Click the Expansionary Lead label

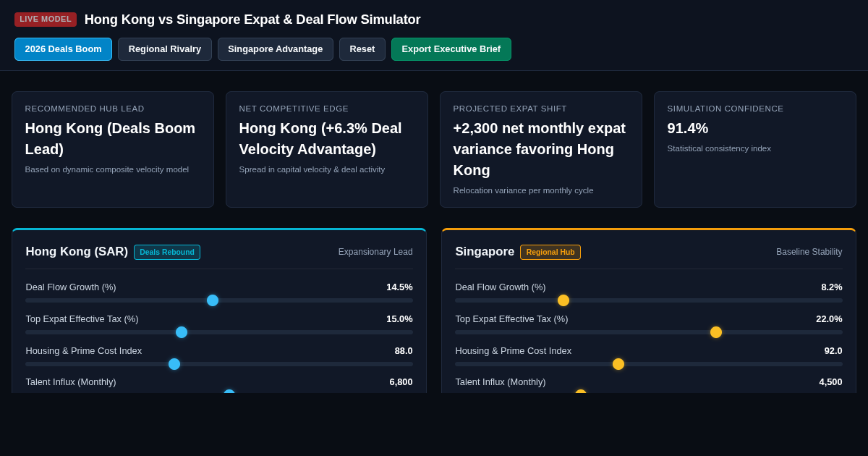[375, 252]
